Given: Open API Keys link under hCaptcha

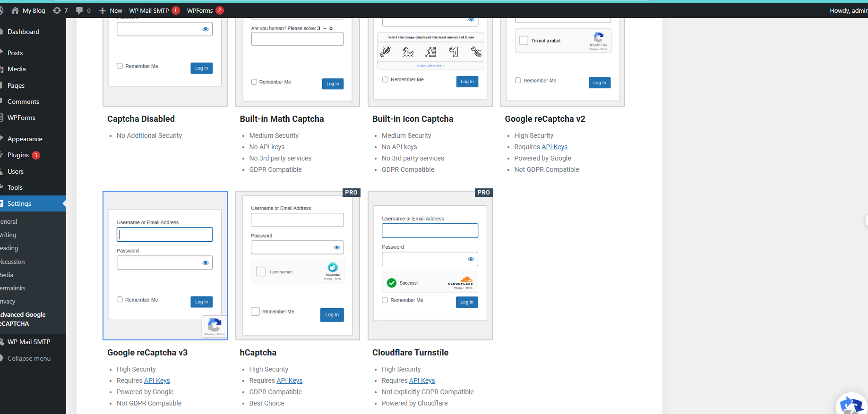Looking at the screenshot, I should 289,380.
